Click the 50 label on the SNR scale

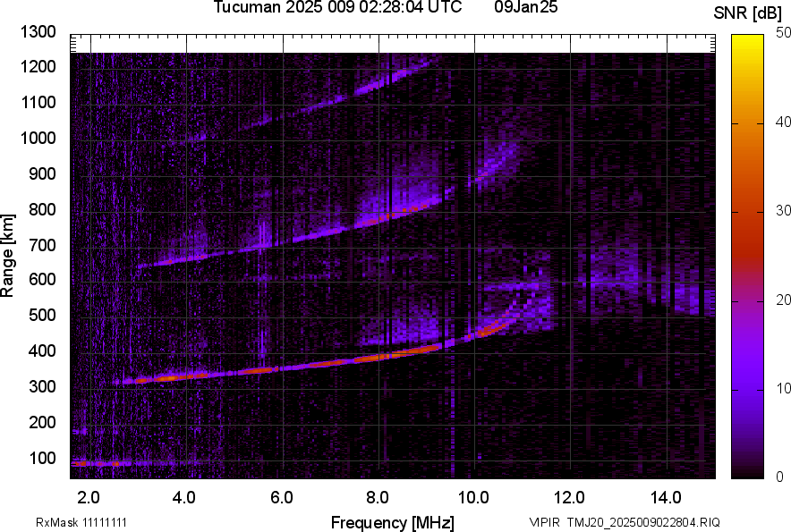point(784,32)
